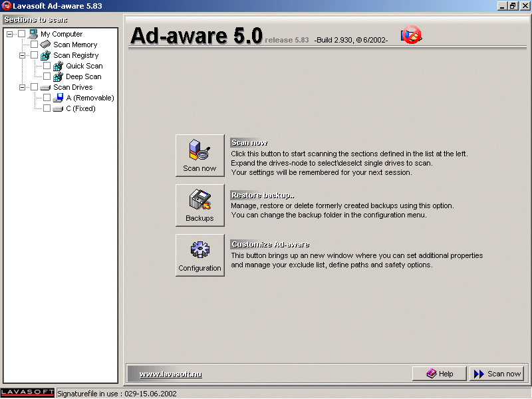The width and height of the screenshot is (532, 399).
Task: Open the Configuration gear icon
Action: pyautogui.click(x=199, y=255)
